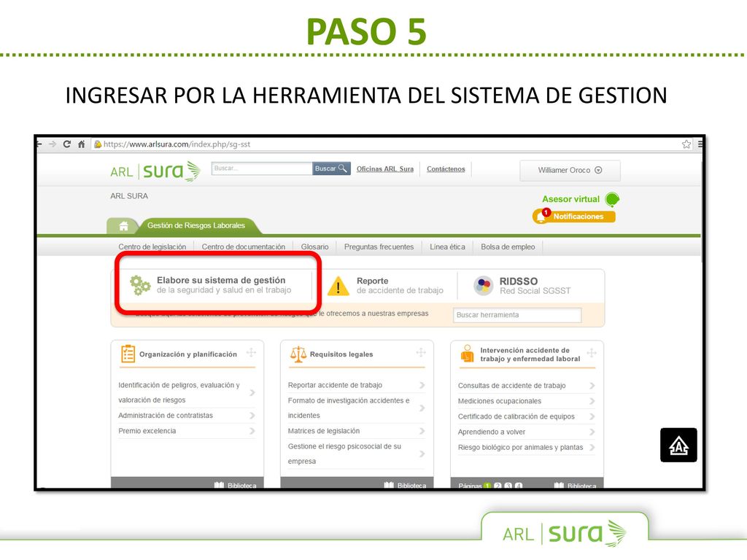Open the Línea ética menu item

click(447, 246)
